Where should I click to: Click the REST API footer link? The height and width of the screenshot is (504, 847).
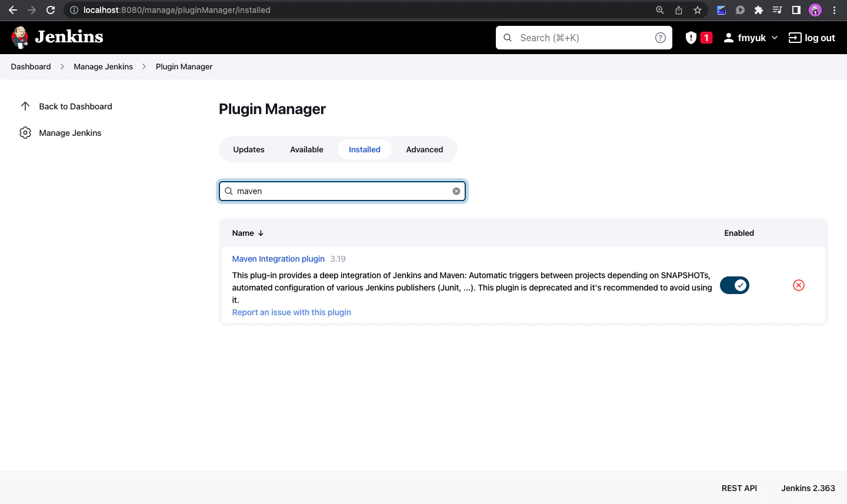pos(739,488)
